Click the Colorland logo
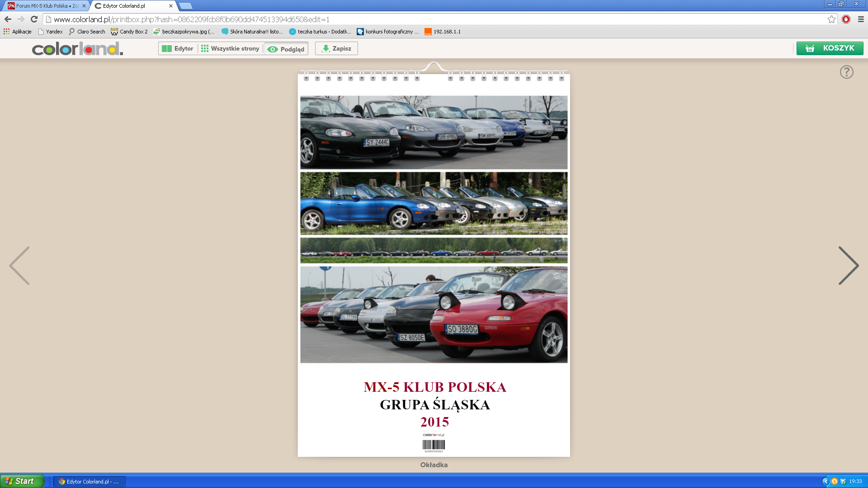The height and width of the screenshot is (488, 868). [77, 49]
